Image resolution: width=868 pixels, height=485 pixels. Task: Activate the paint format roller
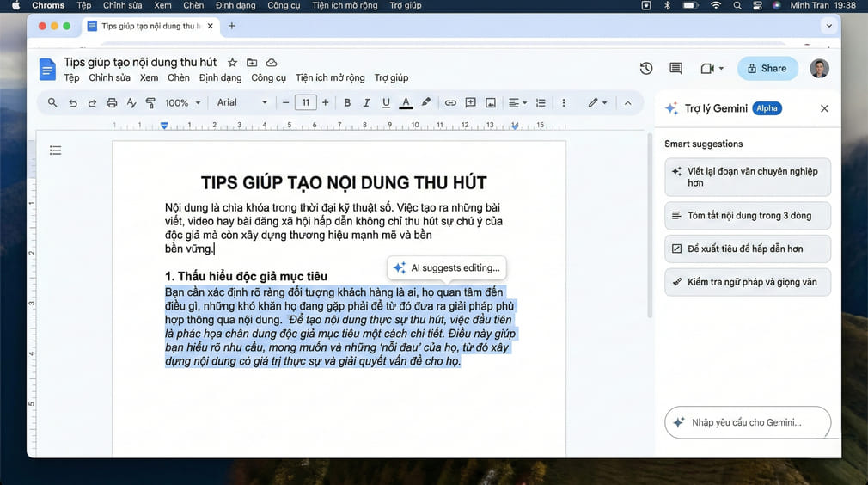[x=150, y=103]
